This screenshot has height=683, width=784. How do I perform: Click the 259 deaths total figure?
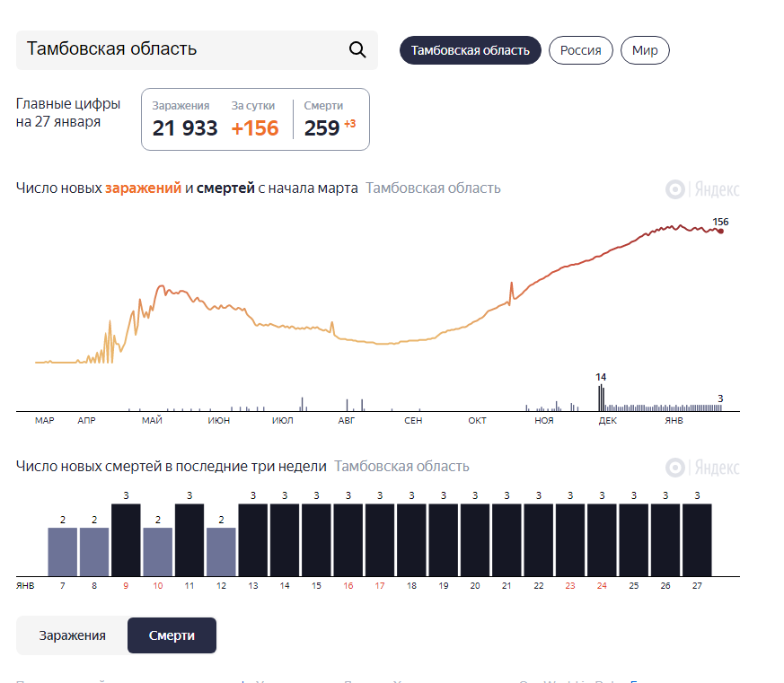[322, 128]
